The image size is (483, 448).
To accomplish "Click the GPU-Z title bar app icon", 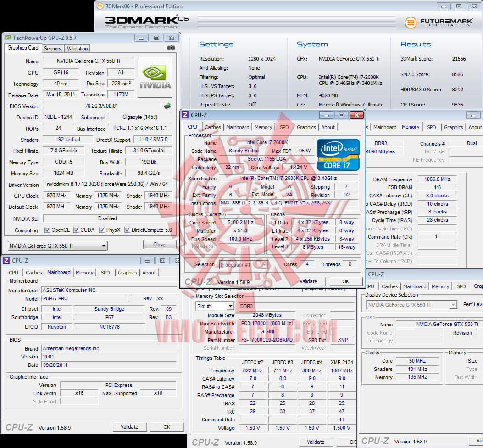I will pyautogui.click(x=8, y=38).
